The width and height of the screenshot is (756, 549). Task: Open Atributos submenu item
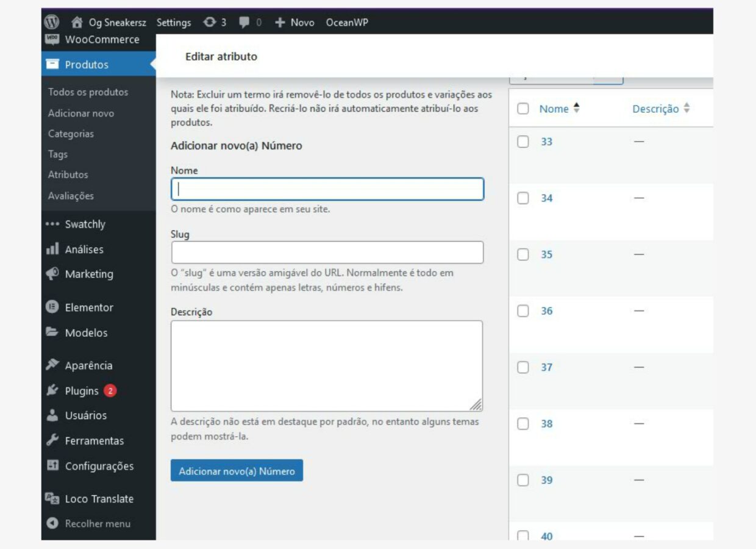[68, 174]
